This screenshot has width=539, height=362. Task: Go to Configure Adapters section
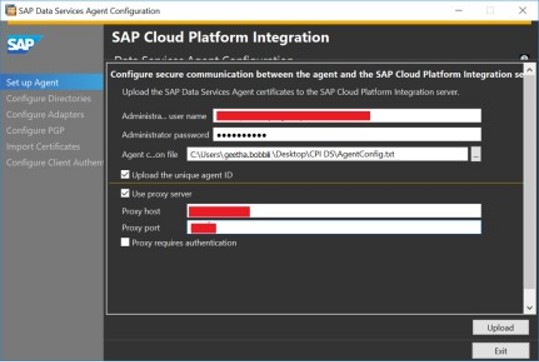coord(45,114)
